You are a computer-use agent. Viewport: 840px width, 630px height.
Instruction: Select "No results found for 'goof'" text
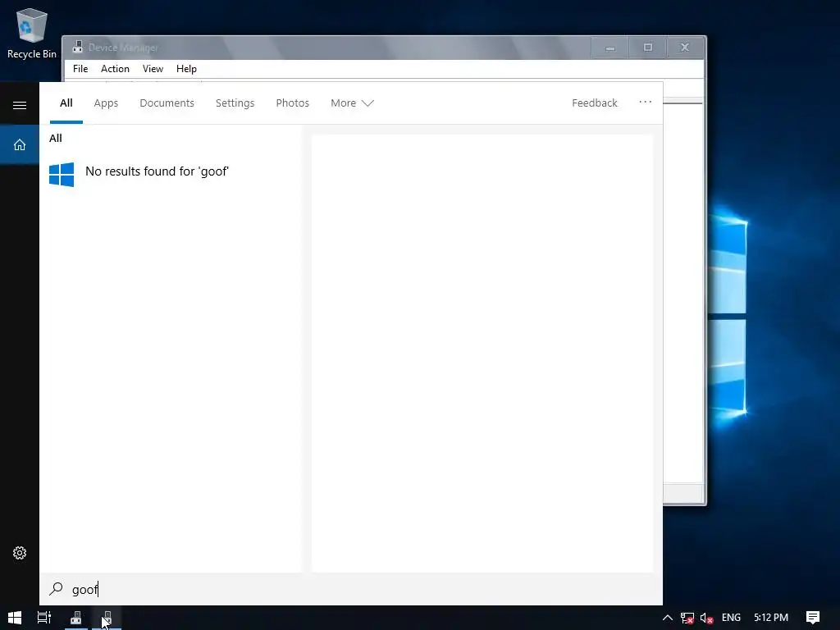tap(157, 171)
